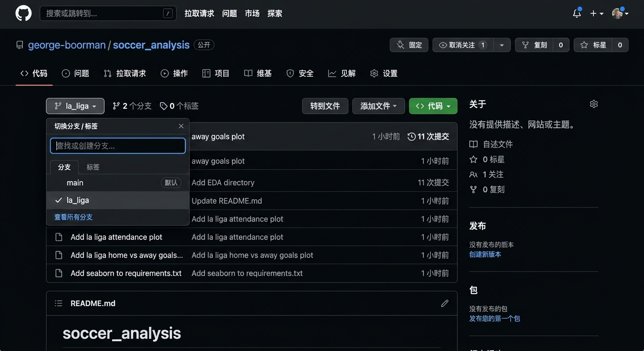Open the user avatar menu
Screen dimensions: 644x351
620,13
